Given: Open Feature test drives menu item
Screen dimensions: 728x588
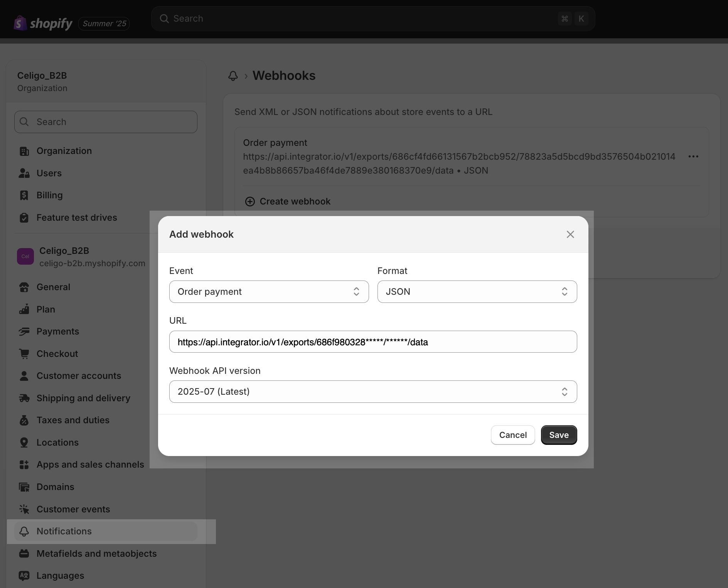Looking at the screenshot, I should (106, 218).
